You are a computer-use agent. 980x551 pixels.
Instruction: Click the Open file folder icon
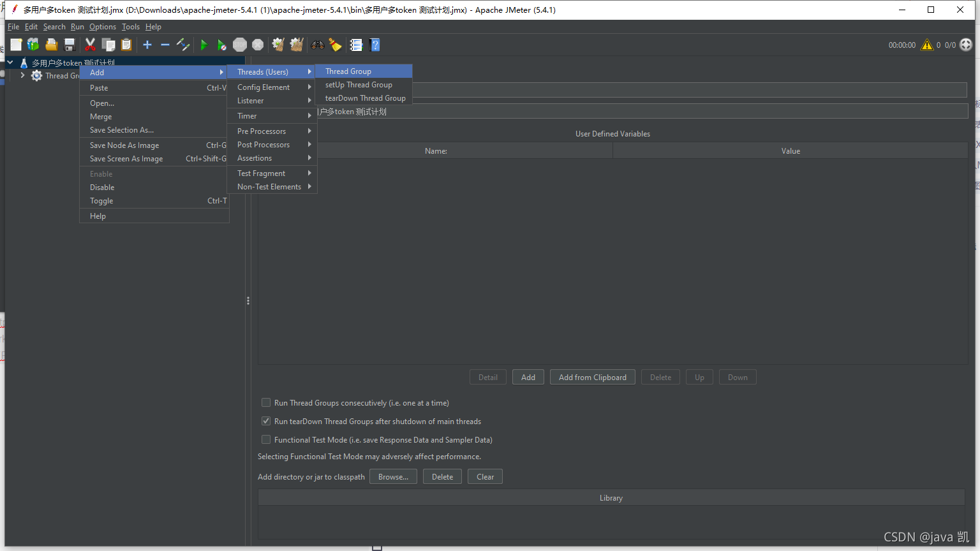point(52,45)
